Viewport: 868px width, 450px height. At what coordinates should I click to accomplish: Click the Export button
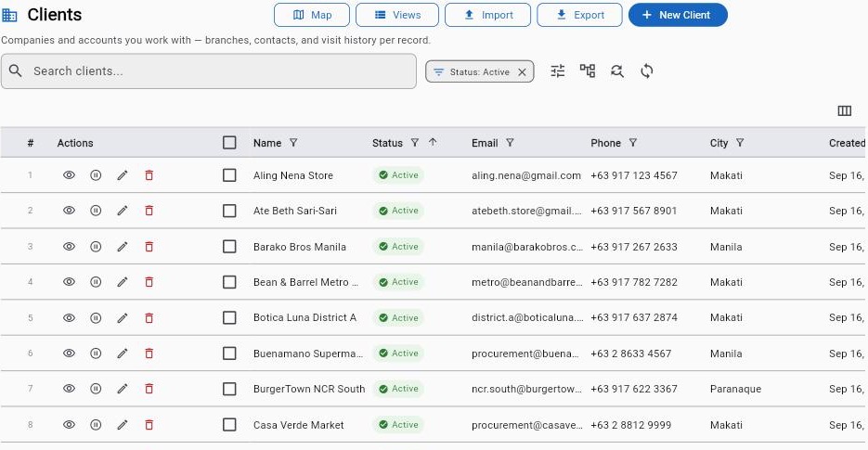point(579,15)
